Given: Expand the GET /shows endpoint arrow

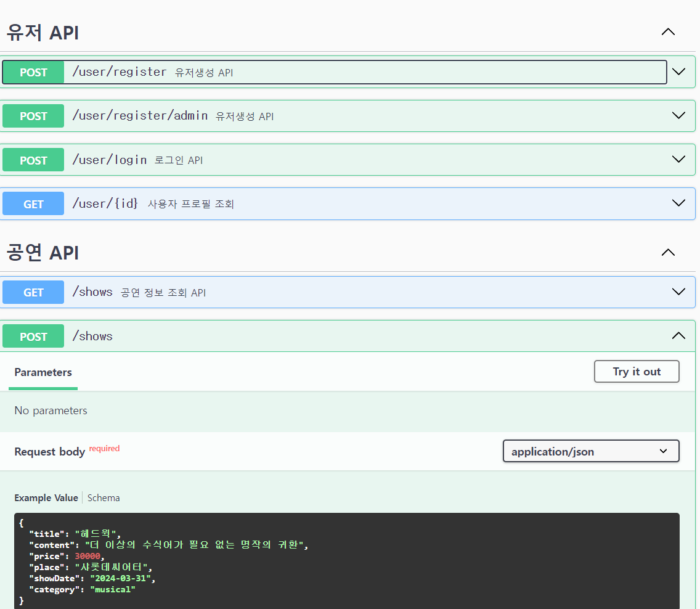Looking at the screenshot, I should 678,292.
